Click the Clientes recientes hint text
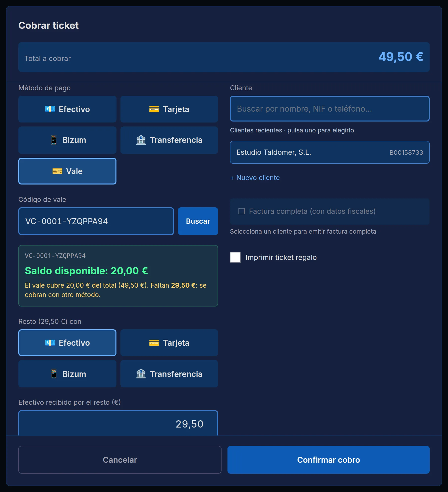Screen dimensions: 448x492 pos(292,130)
